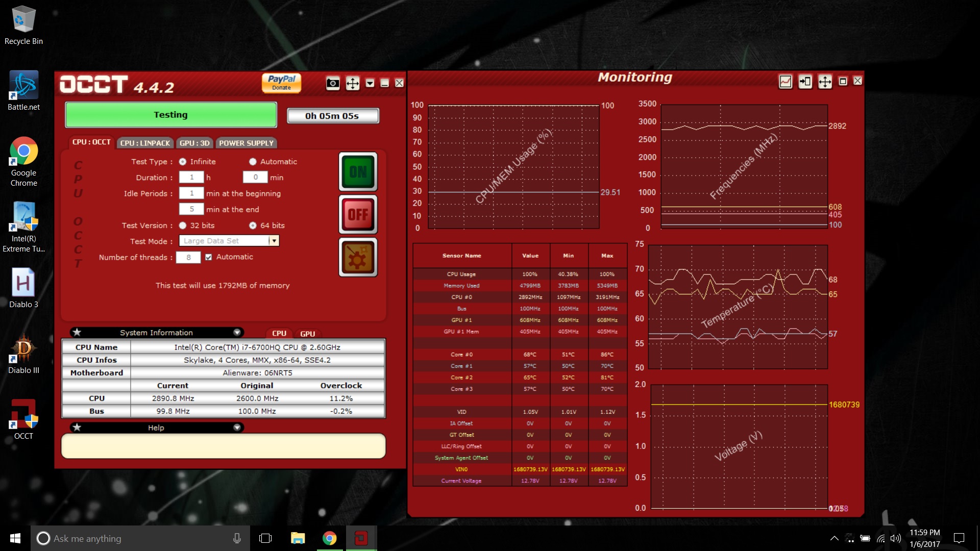Click the Ask me anything search box

pos(140,538)
